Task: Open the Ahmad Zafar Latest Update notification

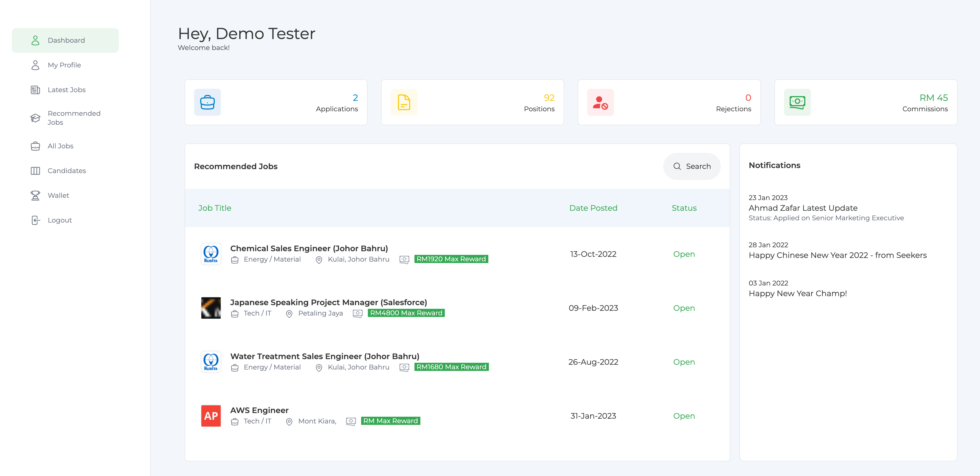Action: (x=803, y=208)
